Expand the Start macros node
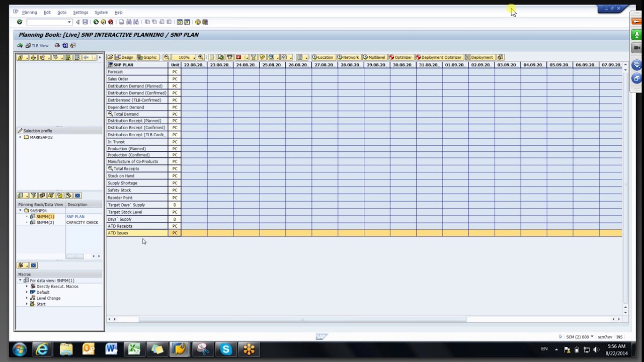 click(27, 304)
